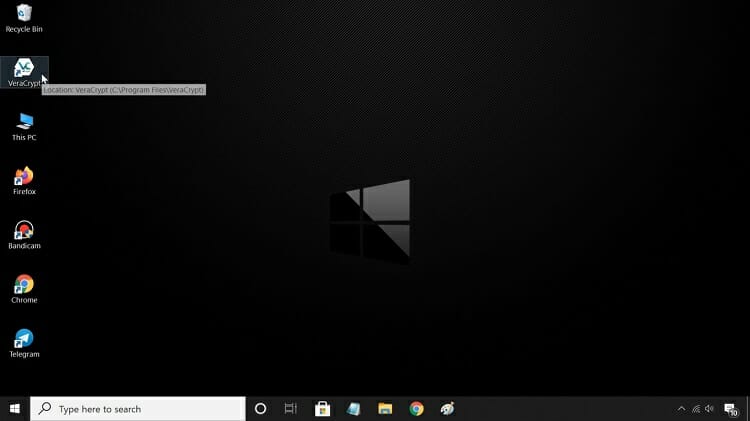Open File Explorer from the taskbar

[385, 409]
